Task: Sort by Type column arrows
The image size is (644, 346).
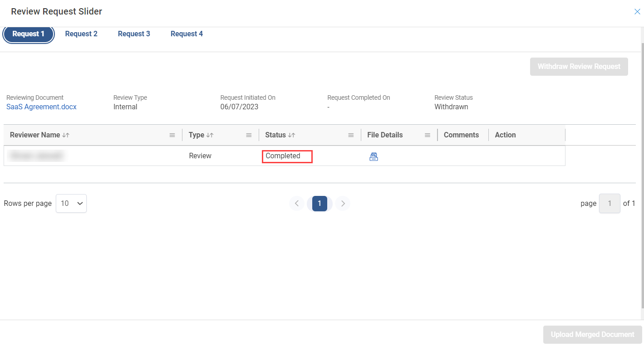Action: pos(210,135)
